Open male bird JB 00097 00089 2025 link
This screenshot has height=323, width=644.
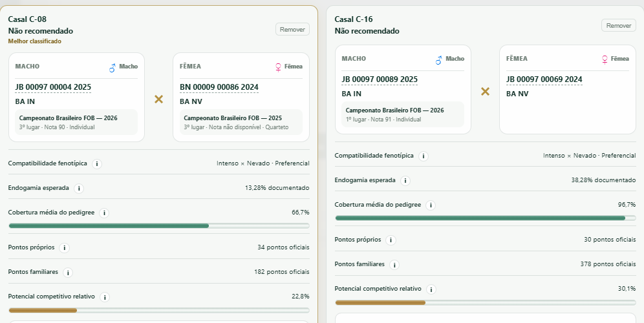point(380,79)
